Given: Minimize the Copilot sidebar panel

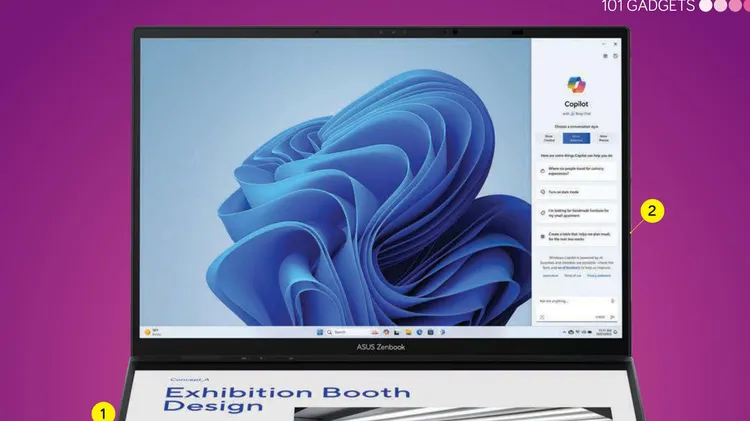Looking at the screenshot, I should point(604,44).
